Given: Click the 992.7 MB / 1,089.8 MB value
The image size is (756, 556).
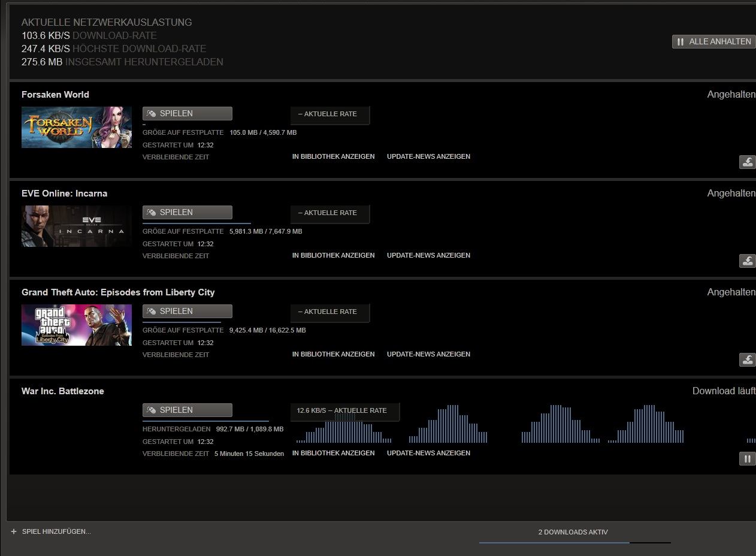Looking at the screenshot, I should pos(249,429).
